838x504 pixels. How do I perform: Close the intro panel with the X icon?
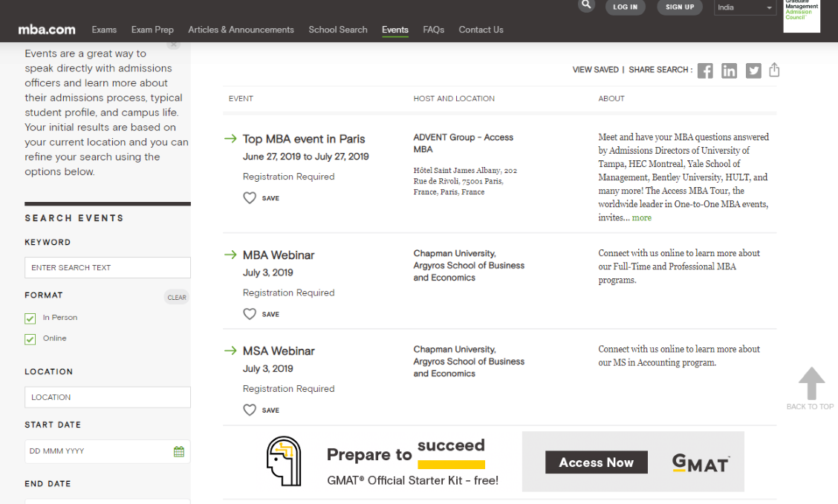pyautogui.click(x=173, y=45)
